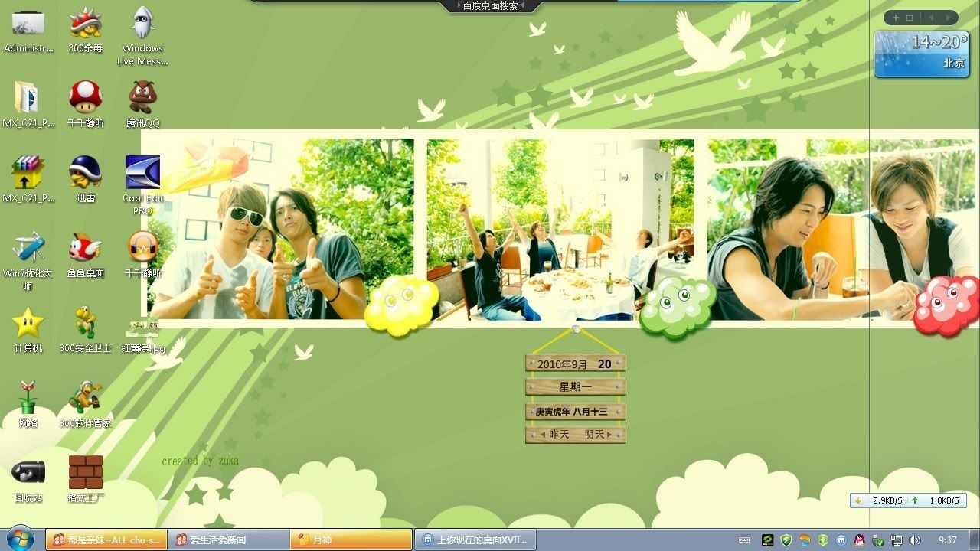Open Cool Edit PRO shortcut
980x551 pixels.
click(142, 173)
